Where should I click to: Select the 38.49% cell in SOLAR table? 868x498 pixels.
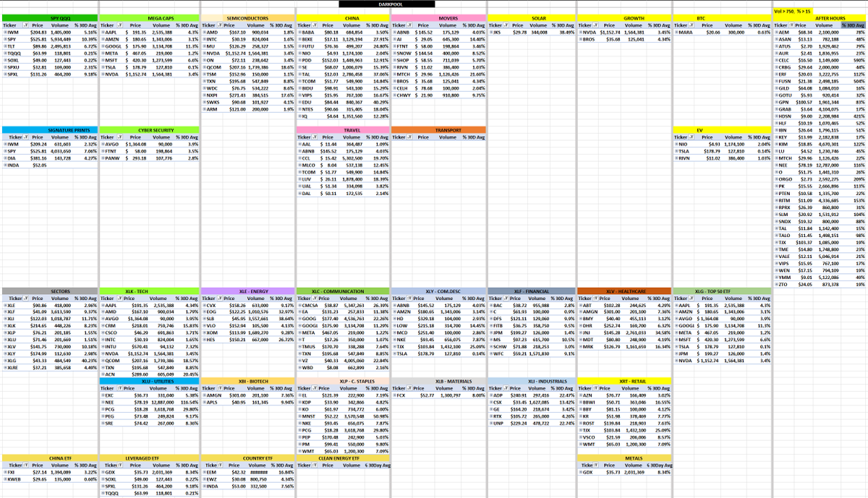tap(563, 32)
